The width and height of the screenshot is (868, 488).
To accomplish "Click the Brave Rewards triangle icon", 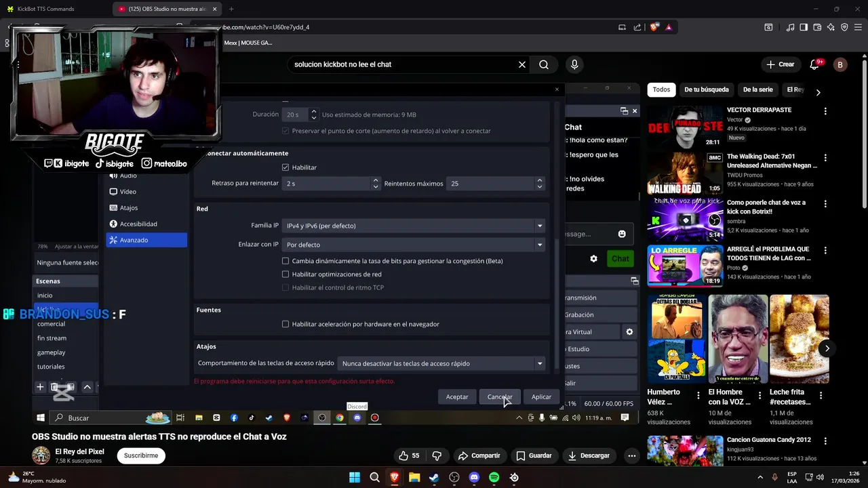I will tap(669, 27).
